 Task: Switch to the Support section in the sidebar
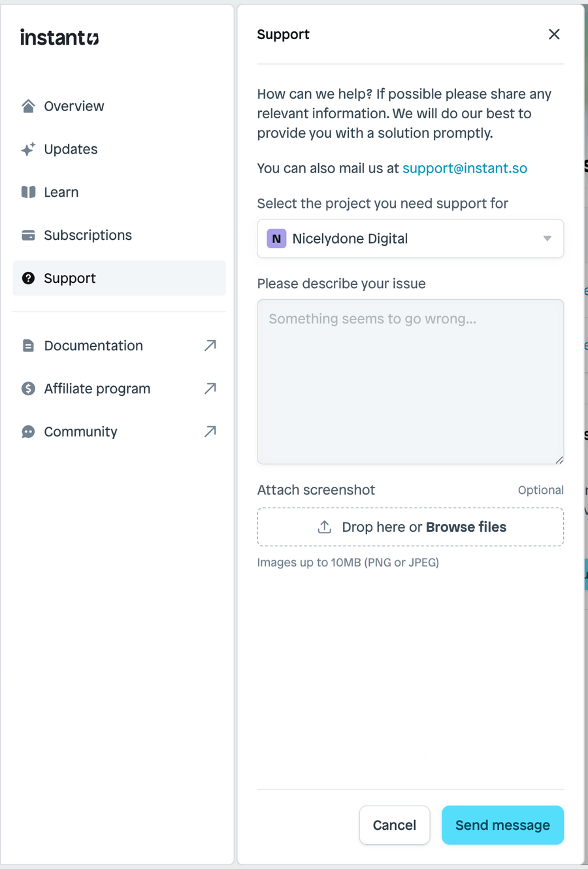coord(70,278)
